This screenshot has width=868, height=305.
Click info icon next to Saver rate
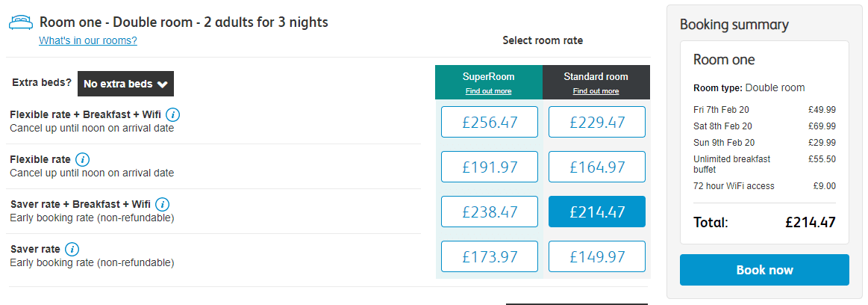pos(72,249)
